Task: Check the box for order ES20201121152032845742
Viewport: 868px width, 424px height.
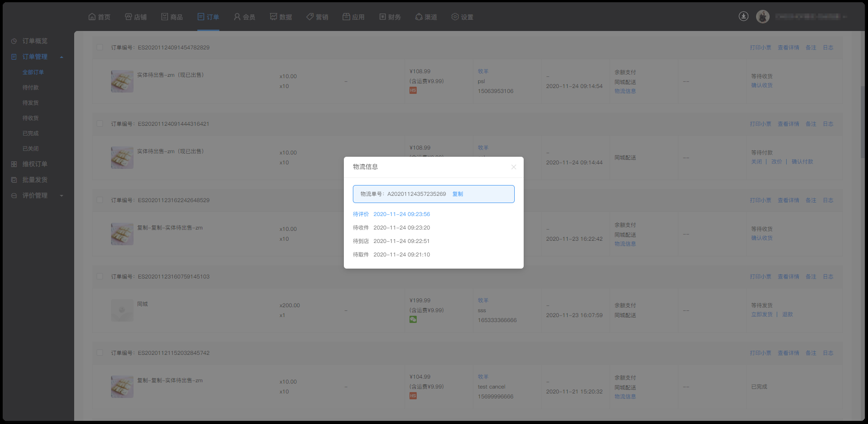Action: click(100, 353)
